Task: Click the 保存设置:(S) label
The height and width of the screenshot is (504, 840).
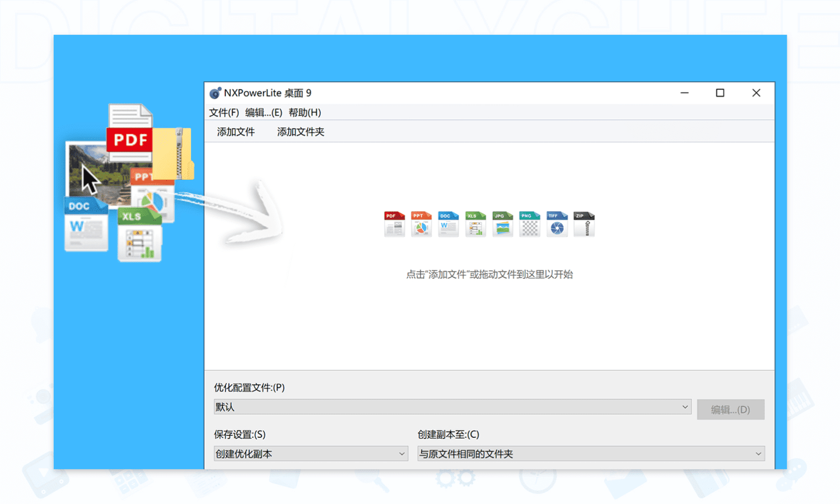Action: pos(240,435)
